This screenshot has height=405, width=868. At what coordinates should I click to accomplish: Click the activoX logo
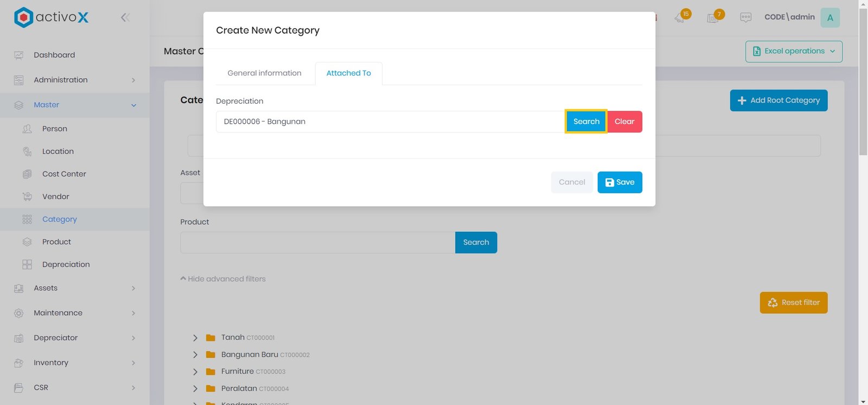pyautogui.click(x=51, y=17)
